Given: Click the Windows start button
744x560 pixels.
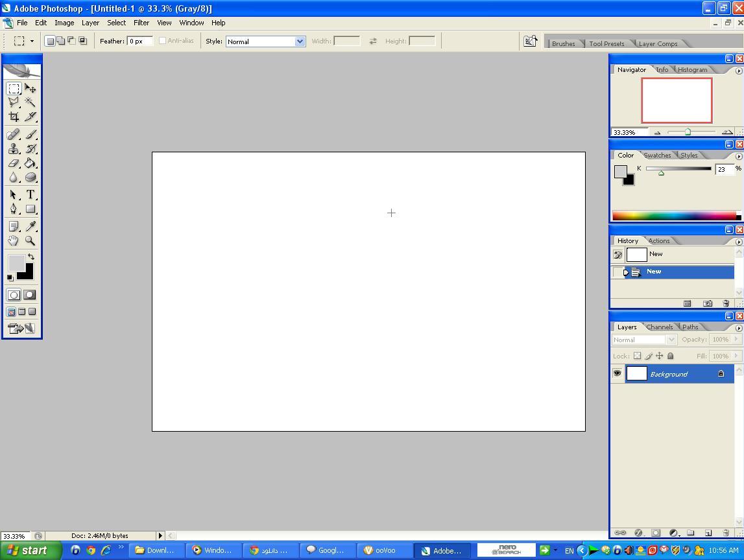Looking at the screenshot, I should (29, 550).
